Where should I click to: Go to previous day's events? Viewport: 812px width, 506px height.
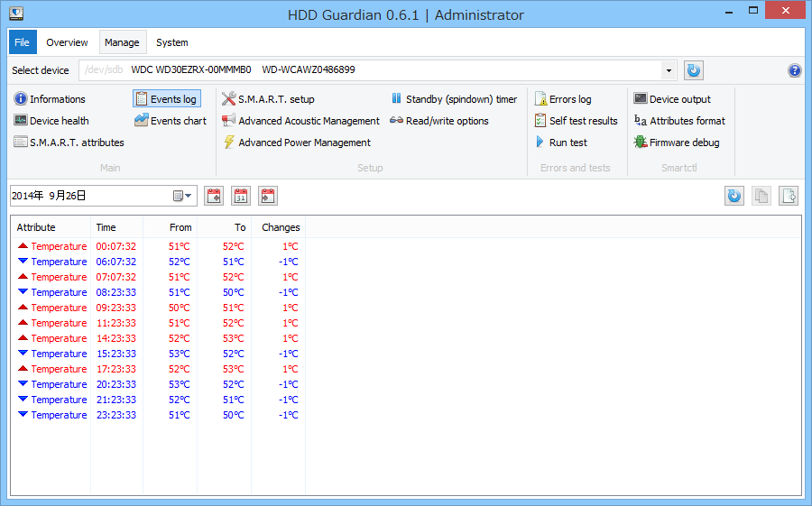[x=214, y=196]
